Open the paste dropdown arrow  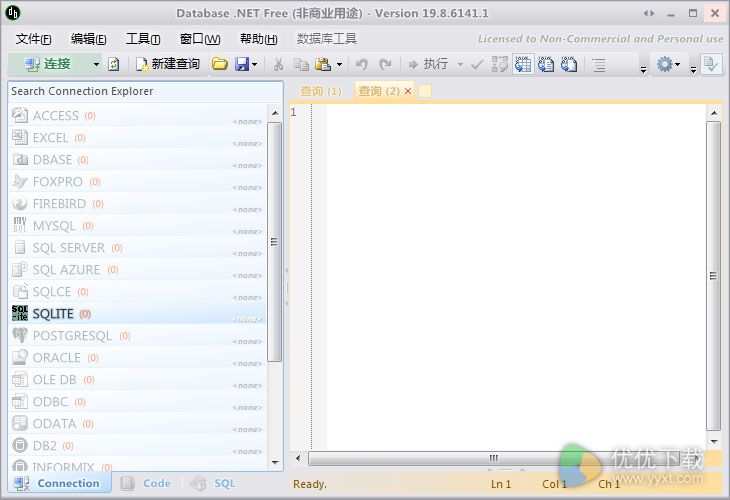(x=339, y=64)
